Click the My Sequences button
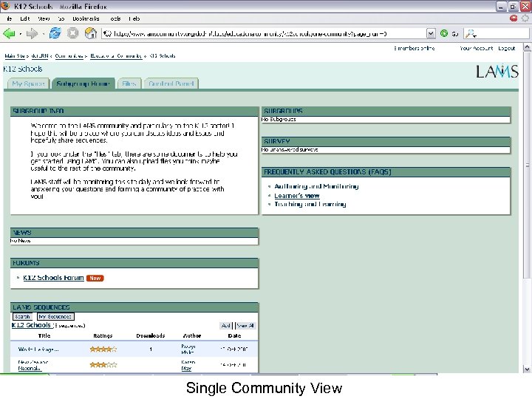This screenshot has width=532, height=399. 55,316
